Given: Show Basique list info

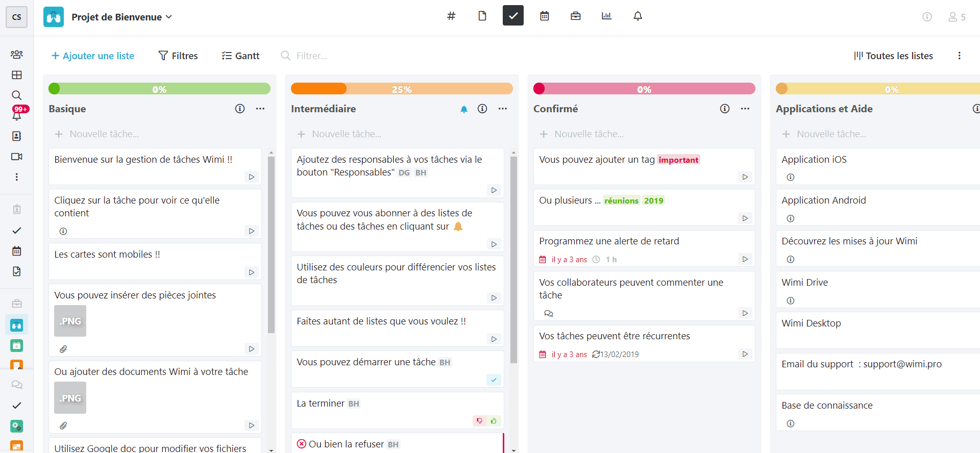Looking at the screenshot, I should coord(240,109).
